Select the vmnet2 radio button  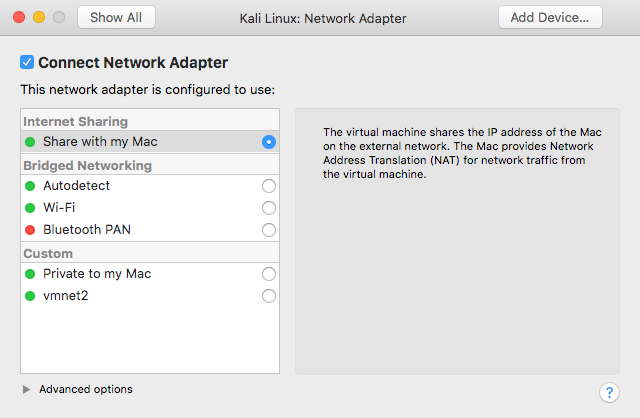click(269, 296)
